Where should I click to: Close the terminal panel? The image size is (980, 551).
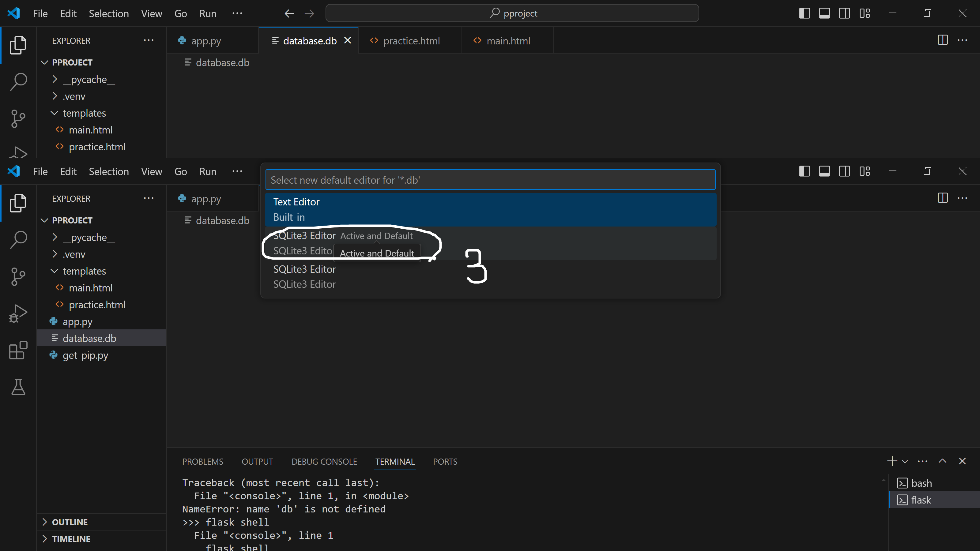point(962,461)
